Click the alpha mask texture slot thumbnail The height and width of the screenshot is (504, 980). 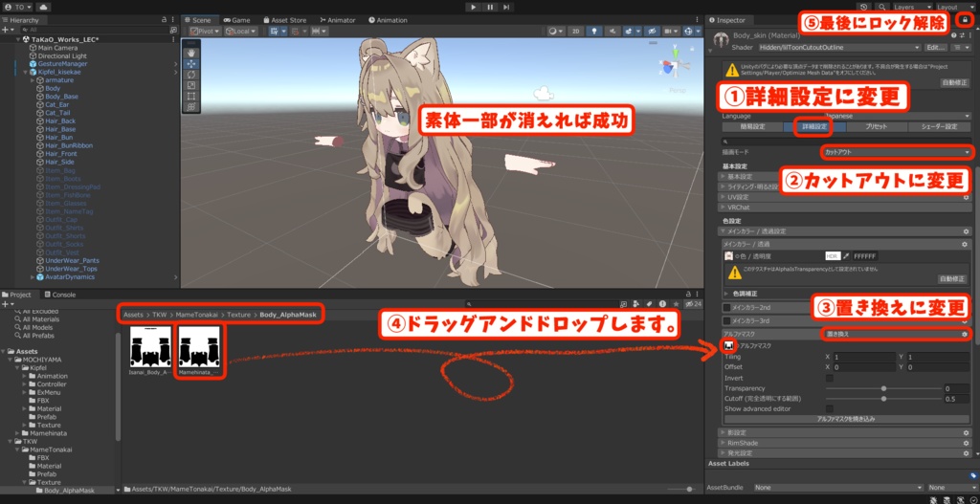point(728,345)
